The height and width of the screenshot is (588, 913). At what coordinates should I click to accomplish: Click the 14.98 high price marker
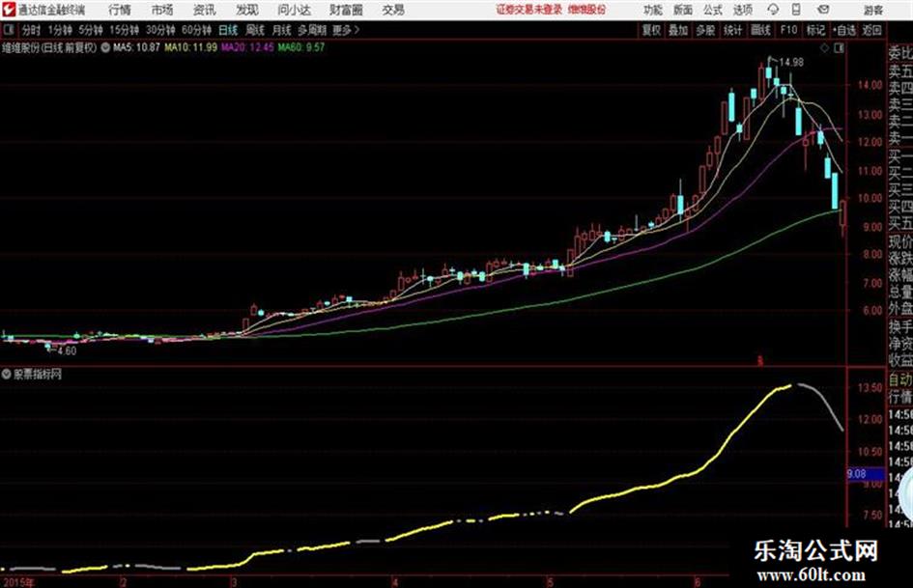(x=791, y=63)
